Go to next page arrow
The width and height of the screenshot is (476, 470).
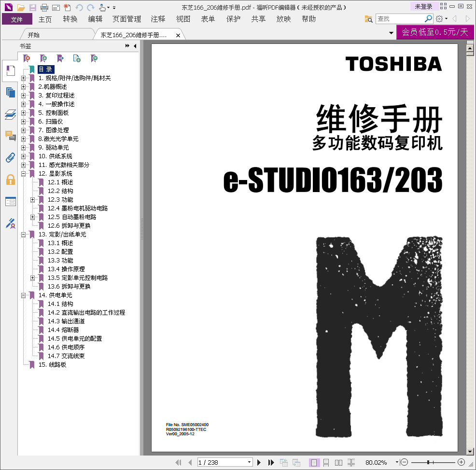(x=259, y=462)
